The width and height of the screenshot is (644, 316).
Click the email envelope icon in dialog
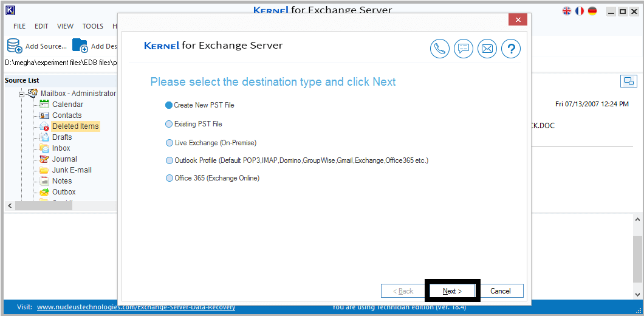point(487,49)
